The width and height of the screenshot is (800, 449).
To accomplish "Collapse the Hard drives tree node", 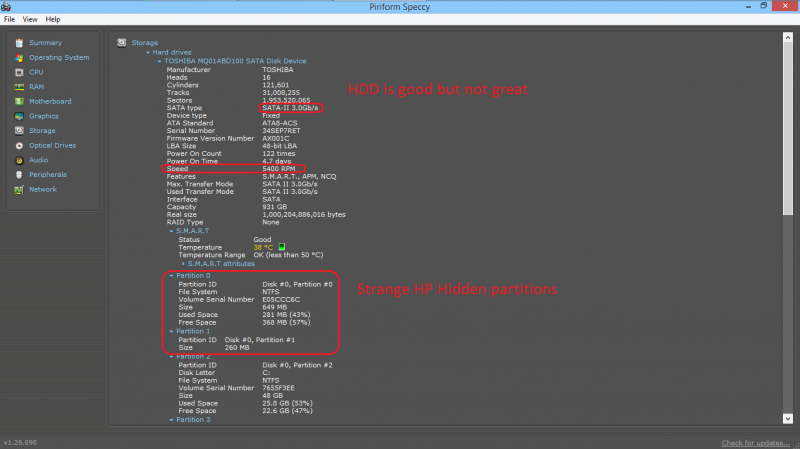I will coord(148,53).
